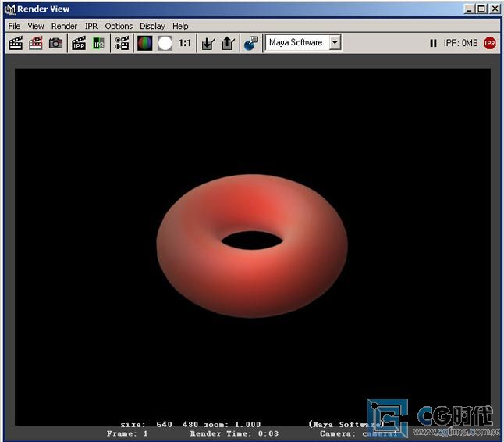Screen dimensions: 504x442
Task: Minimize the Render View window
Action: pos(470,9)
